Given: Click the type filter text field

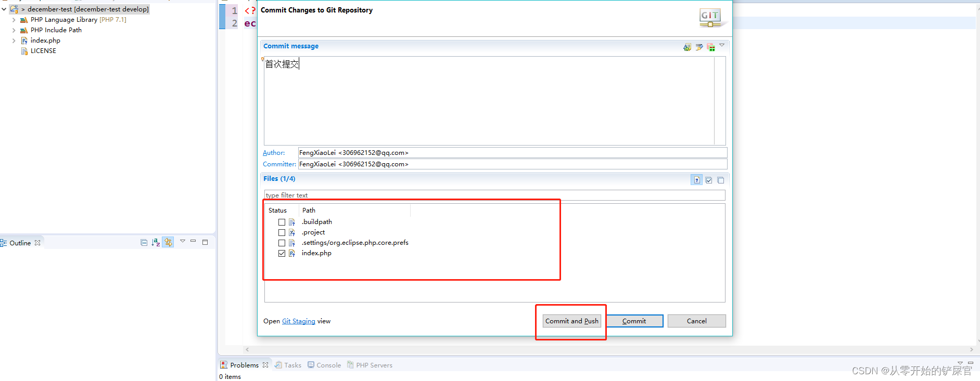Looking at the screenshot, I should (x=494, y=195).
